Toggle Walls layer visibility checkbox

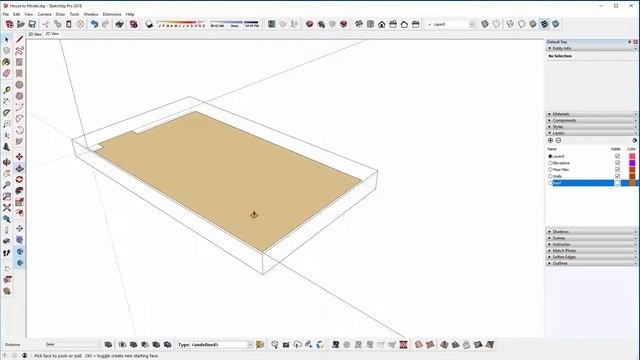tap(617, 176)
